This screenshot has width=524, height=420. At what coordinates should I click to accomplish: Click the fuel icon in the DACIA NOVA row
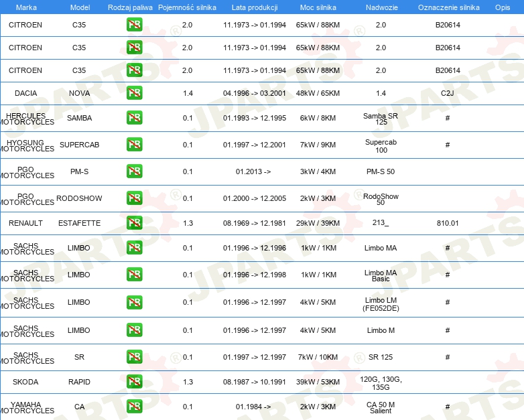[134, 92]
